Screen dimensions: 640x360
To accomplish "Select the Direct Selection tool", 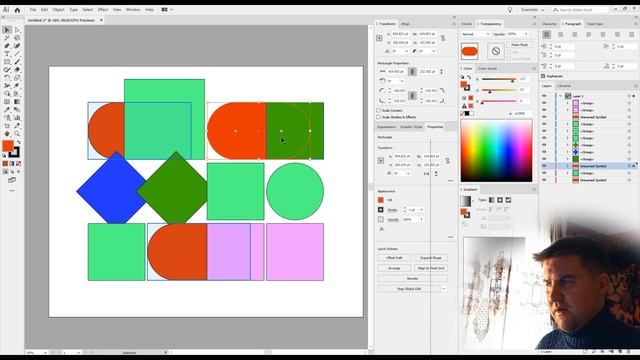I will click(17, 30).
